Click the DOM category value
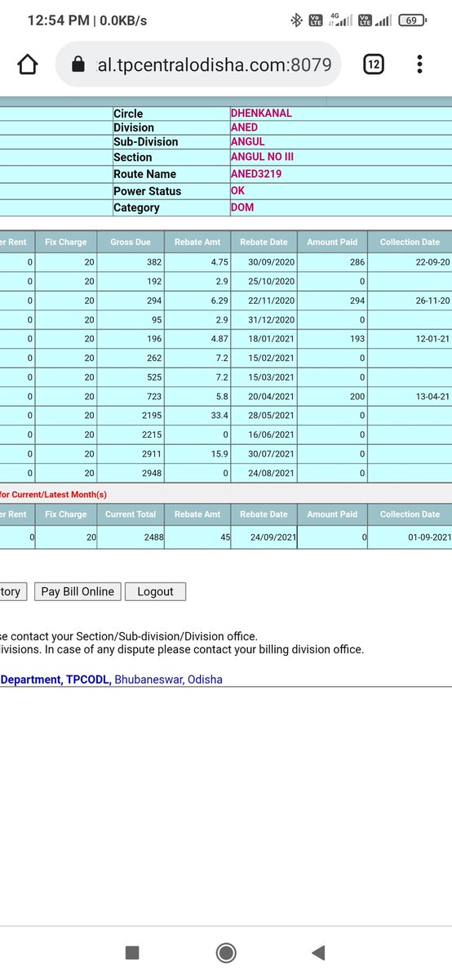 click(242, 207)
